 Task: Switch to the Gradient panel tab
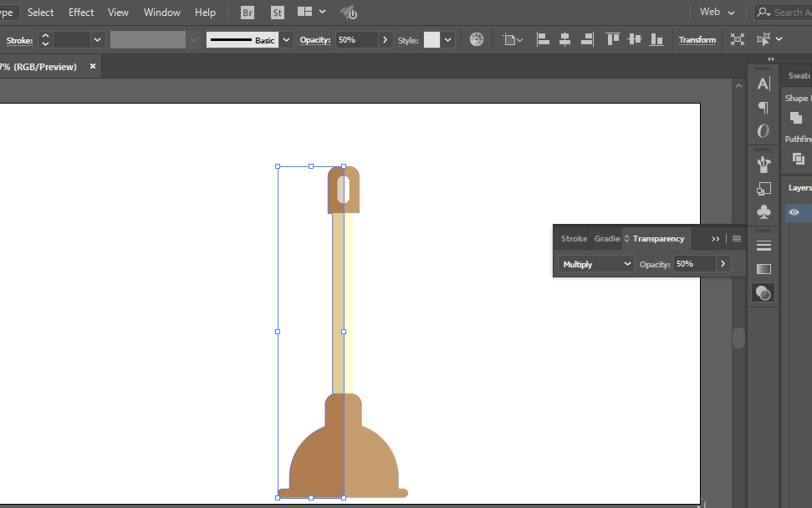coord(606,239)
